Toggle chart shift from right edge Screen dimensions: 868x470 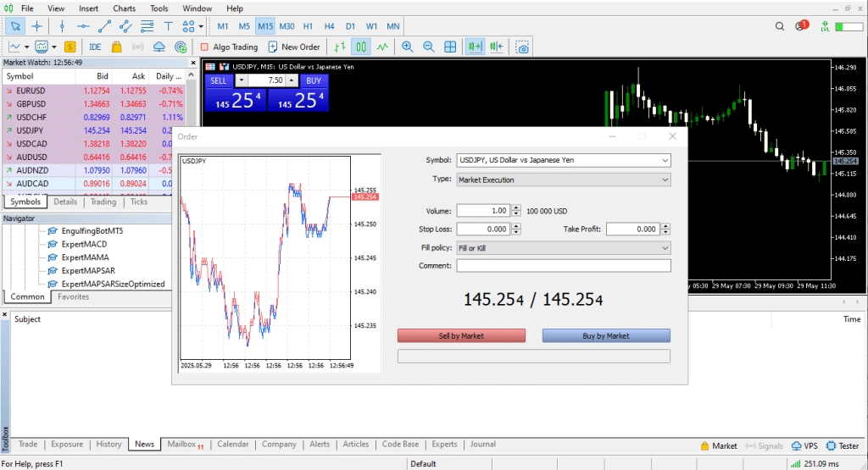click(496, 47)
